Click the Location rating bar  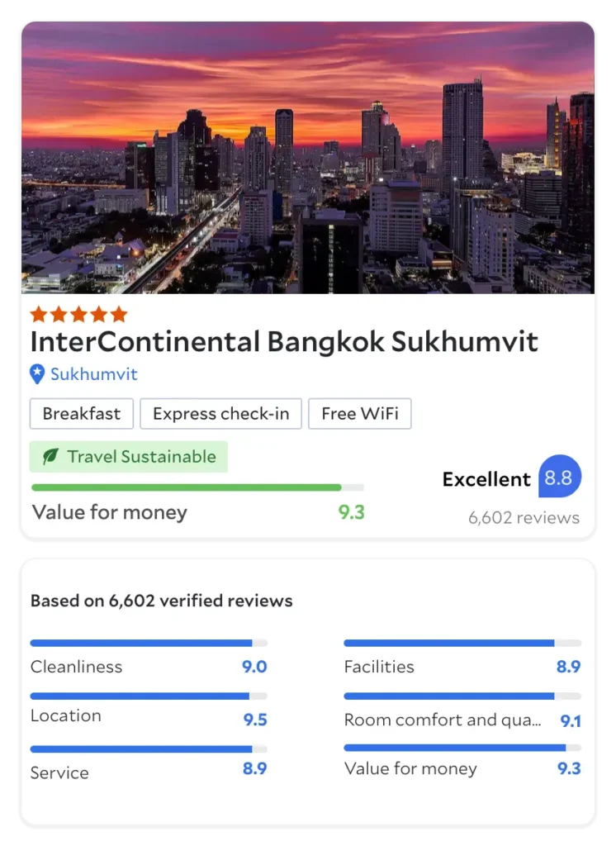tap(149, 696)
